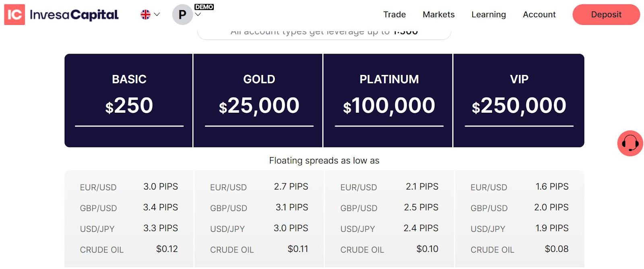644x269 pixels.
Task: Click the Basic EUR/USD 3.0 PIPS spread
Action: click(x=161, y=186)
